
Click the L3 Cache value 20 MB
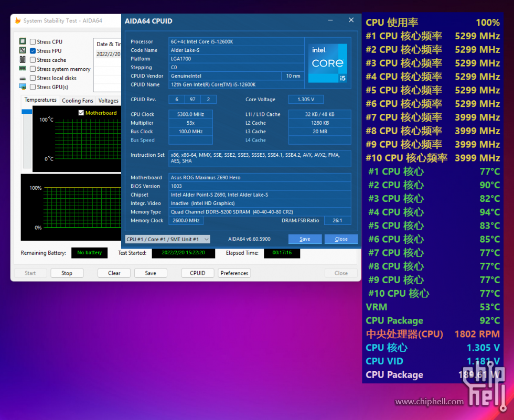319,132
